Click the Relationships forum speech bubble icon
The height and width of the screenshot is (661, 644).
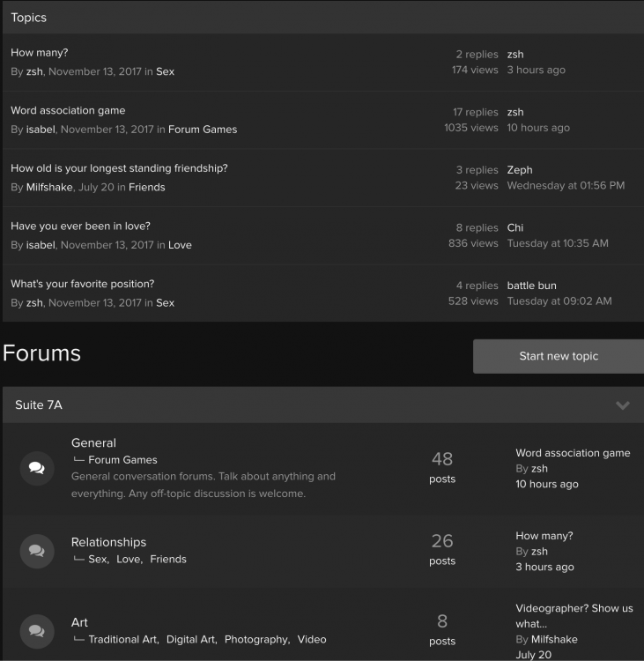[x=37, y=551]
